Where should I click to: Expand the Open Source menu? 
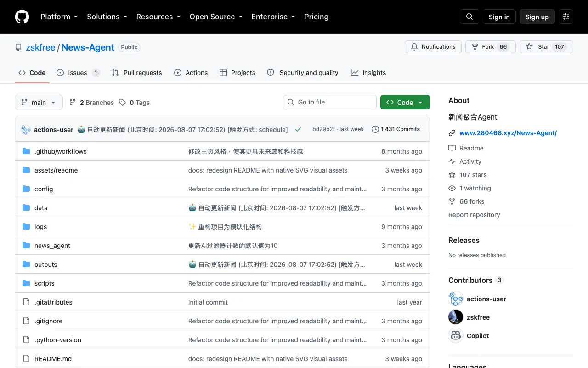(216, 17)
